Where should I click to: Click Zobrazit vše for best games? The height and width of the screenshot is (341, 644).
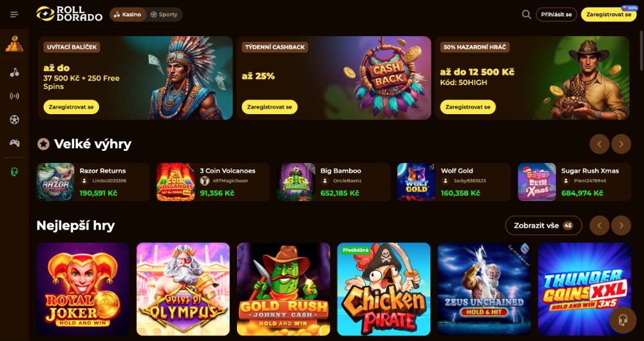pos(544,226)
